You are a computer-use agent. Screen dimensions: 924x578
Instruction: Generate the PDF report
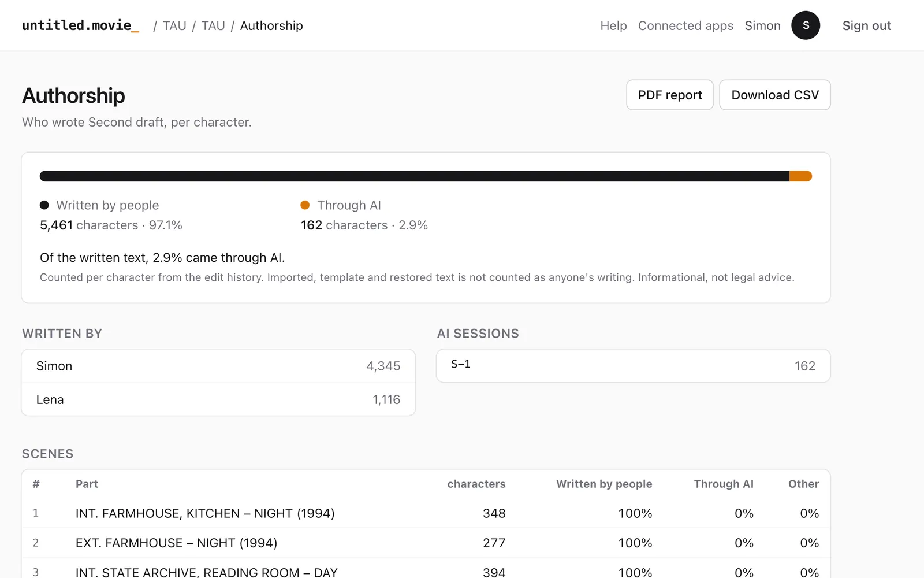pyautogui.click(x=670, y=95)
